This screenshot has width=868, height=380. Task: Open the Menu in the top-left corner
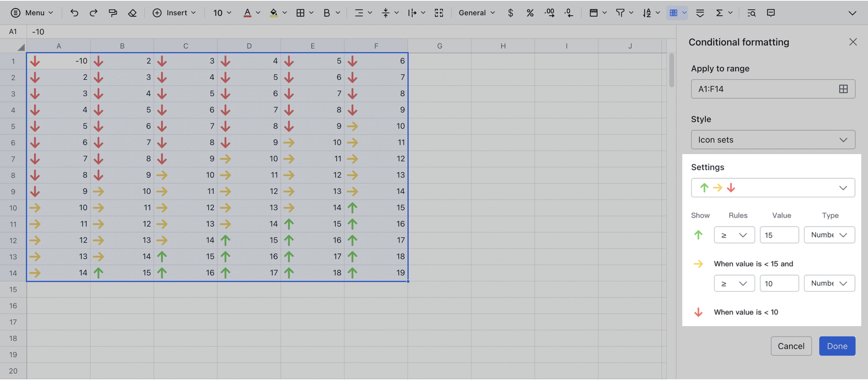click(32, 12)
